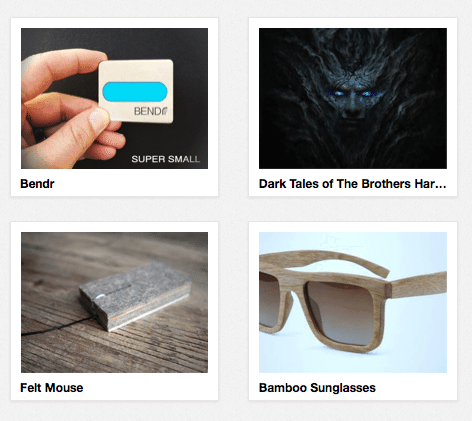Click the BENDR logo on the device
472x421 pixels.
pos(151,111)
